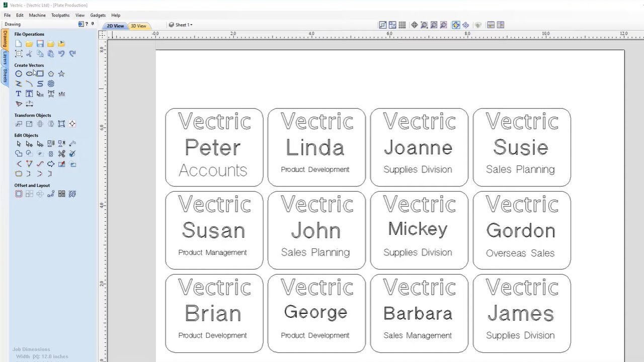Select the Drawing side tab

tap(5, 39)
